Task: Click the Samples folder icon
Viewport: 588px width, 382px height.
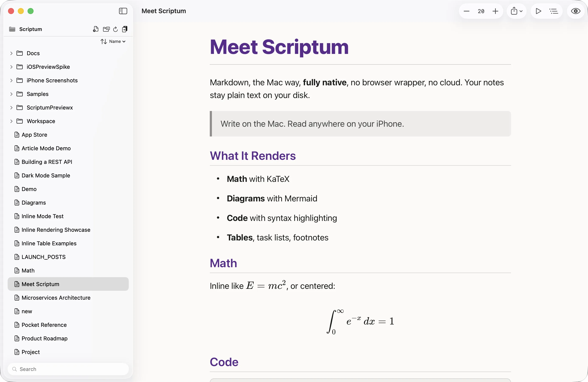Action: click(x=20, y=94)
